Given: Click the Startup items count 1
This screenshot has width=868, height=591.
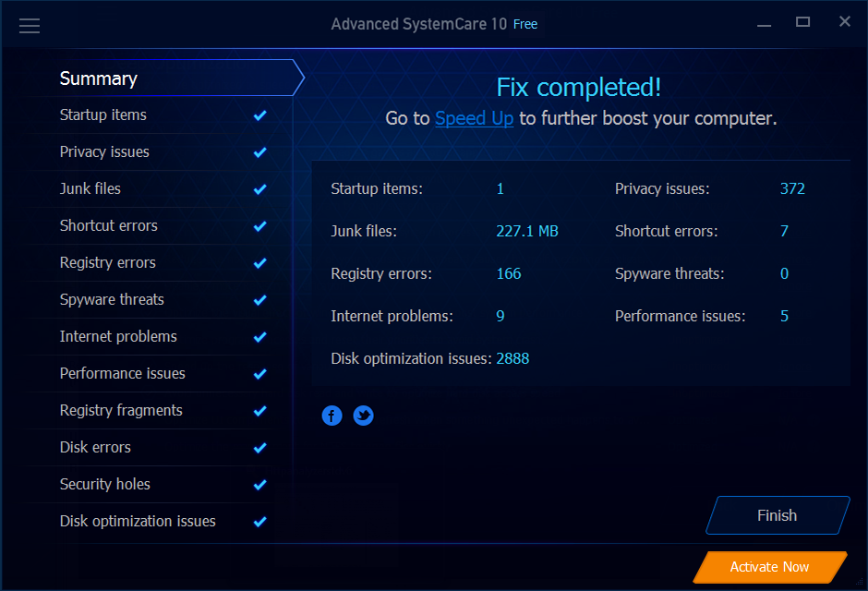Looking at the screenshot, I should pyautogui.click(x=500, y=188).
